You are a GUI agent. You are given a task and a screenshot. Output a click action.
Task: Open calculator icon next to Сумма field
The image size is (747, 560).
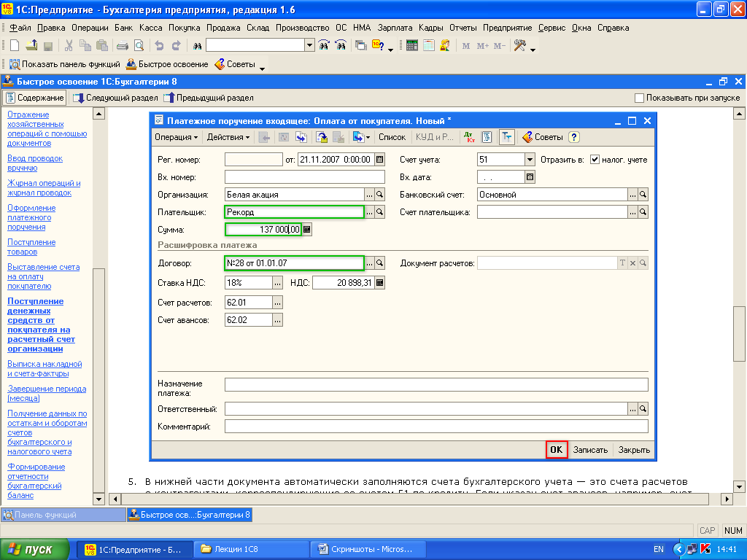coord(307,230)
